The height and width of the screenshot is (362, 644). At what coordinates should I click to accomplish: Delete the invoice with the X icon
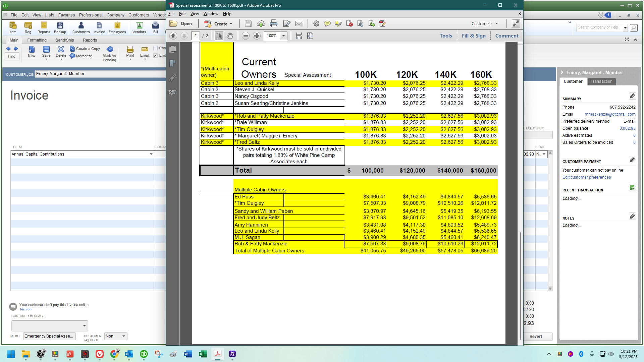tap(61, 52)
